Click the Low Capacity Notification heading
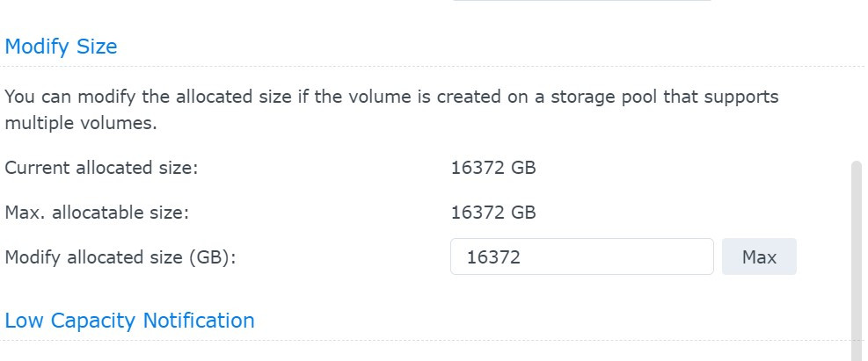This screenshot has width=868, height=361. [129, 321]
